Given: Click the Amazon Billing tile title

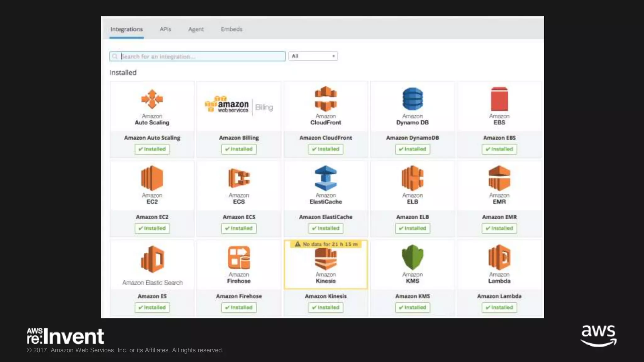Looking at the screenshot, I should (239, 138).
